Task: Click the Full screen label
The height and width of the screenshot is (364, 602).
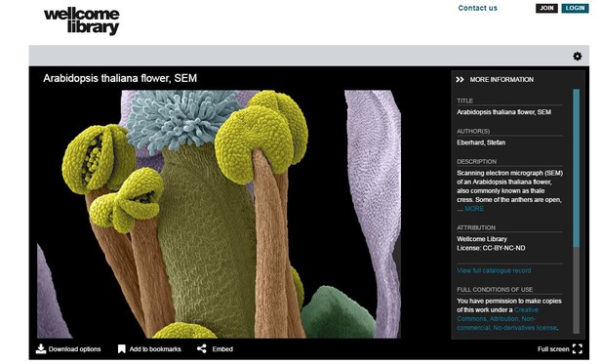Action: (553, 349)
